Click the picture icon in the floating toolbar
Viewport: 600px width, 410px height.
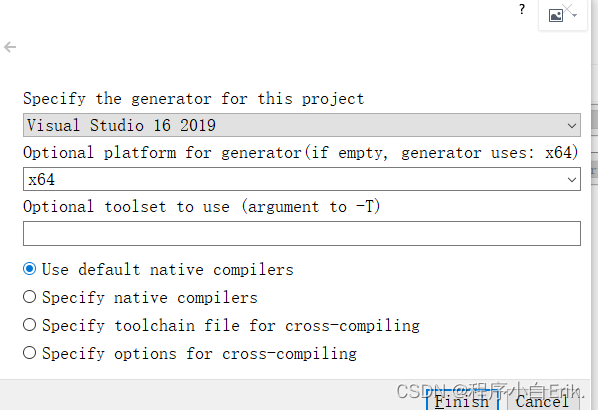tap(556, 16)
